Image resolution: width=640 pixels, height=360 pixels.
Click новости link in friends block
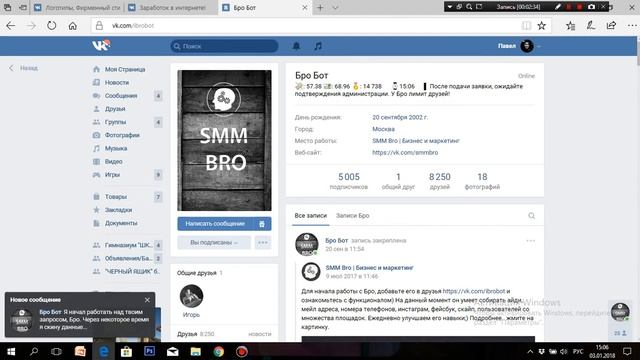click(x=260, y=334)
